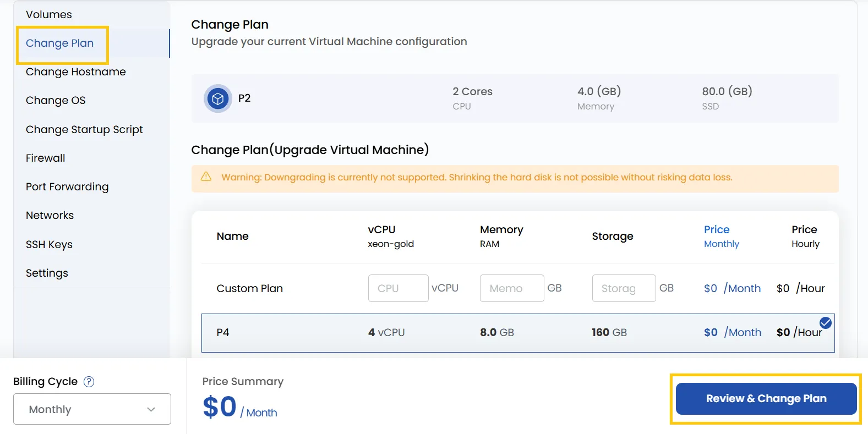
Task: Open the Firewall section
Action: click(x=45, y=158)
